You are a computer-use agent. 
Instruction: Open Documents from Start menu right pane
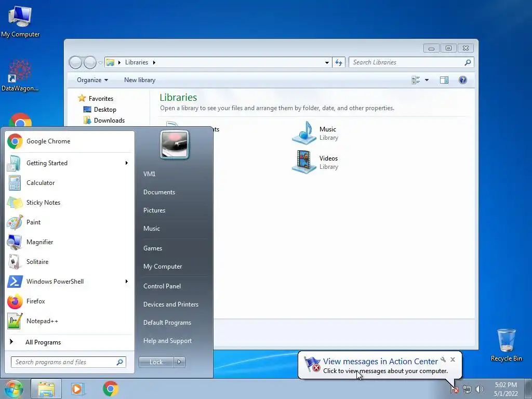point(159,192)
